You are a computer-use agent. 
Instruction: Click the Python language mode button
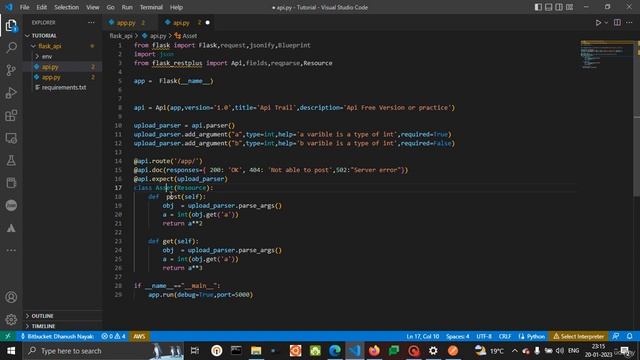531,336
